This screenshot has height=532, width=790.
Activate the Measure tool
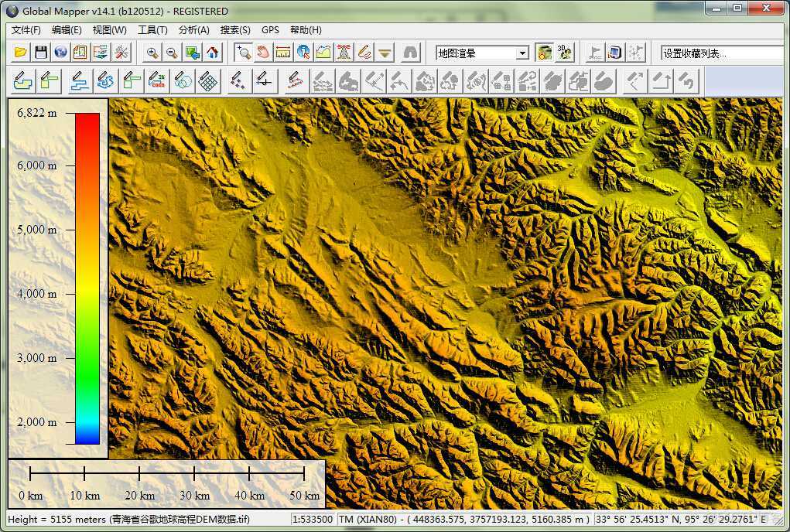click(283, 53)
